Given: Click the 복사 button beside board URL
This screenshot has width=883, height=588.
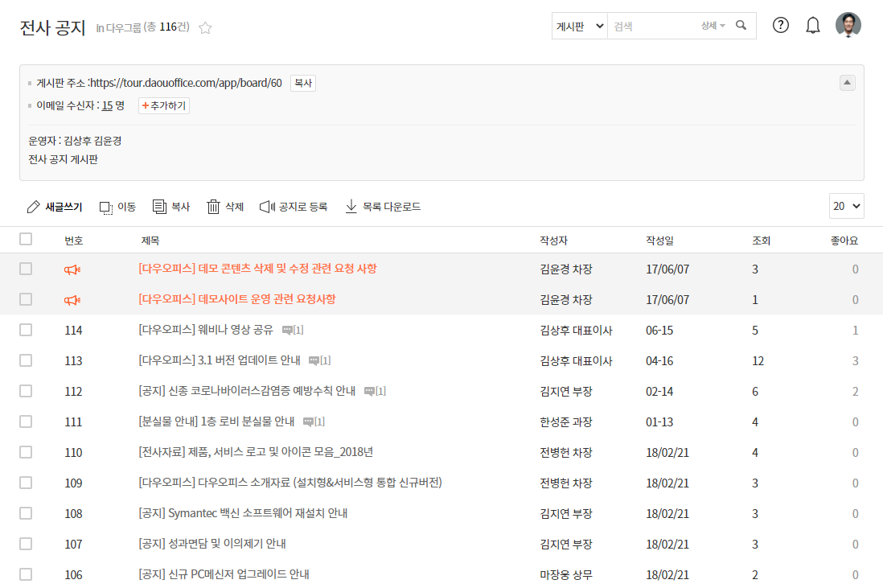Looking at the screenshot, I should point(302,83).
